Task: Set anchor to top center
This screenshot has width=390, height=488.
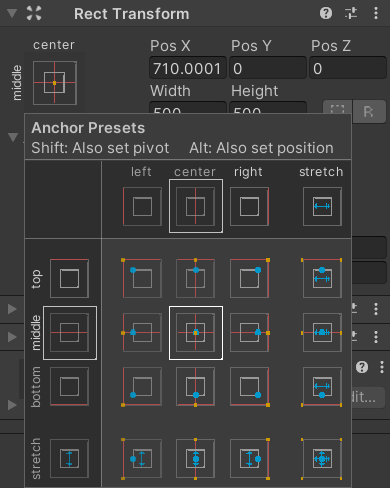Action: click(x=196, y=278)
